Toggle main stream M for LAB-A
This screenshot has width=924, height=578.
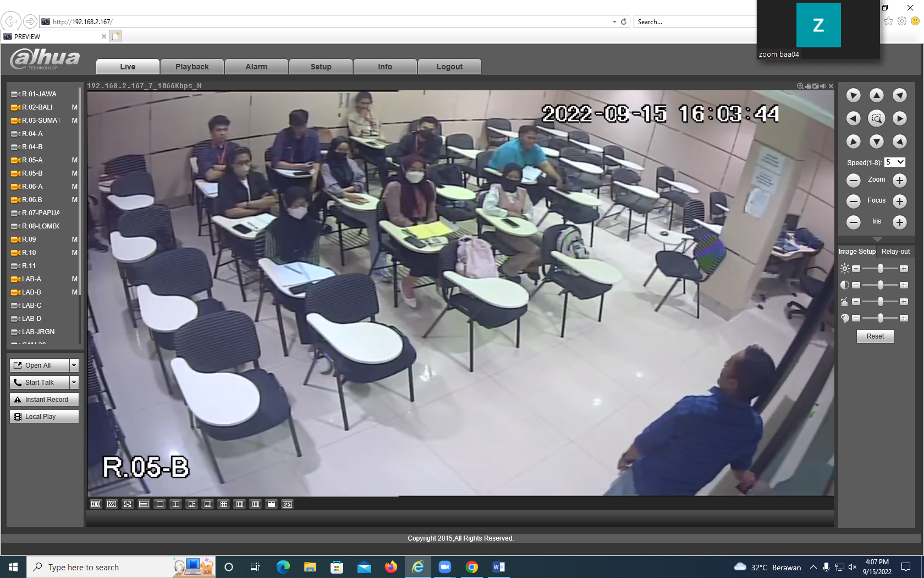[x=74, y=279]
